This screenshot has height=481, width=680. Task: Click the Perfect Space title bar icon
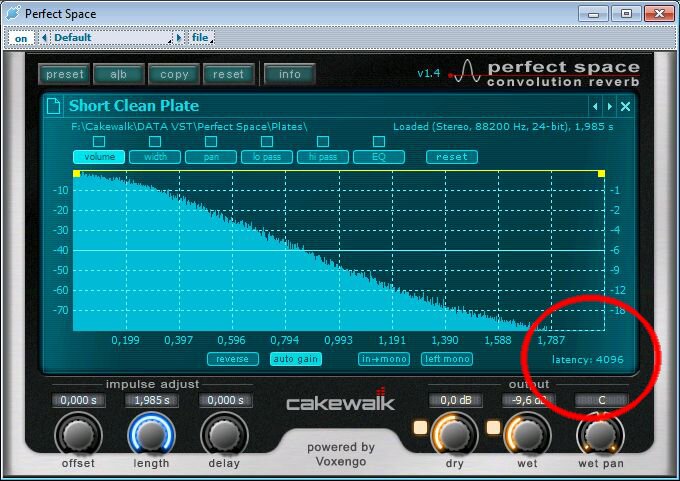tap(13, 13)
